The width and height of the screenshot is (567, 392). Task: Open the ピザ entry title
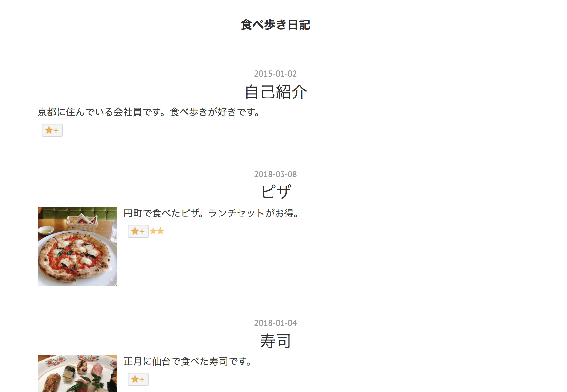click(x=276, y=192)
